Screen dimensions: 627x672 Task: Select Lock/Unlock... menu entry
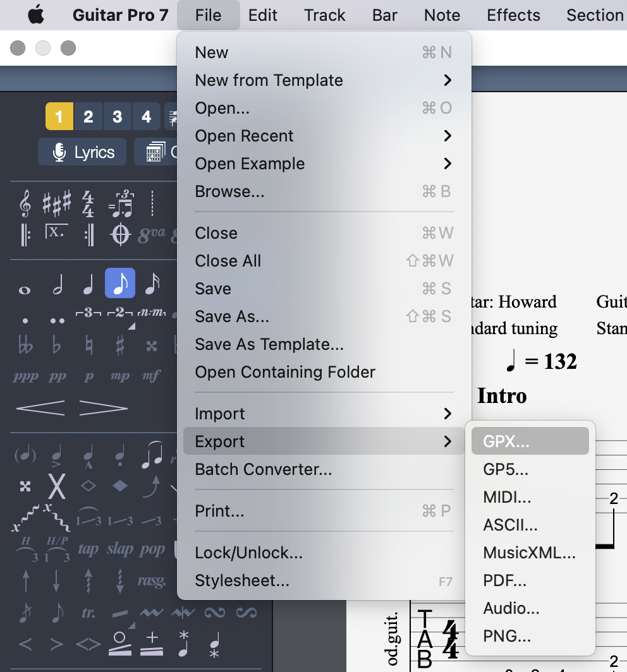click(x=324, y=553)
